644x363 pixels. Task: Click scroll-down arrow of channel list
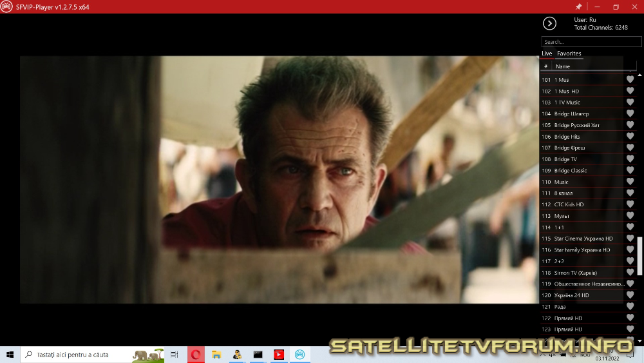coord(639,341)
